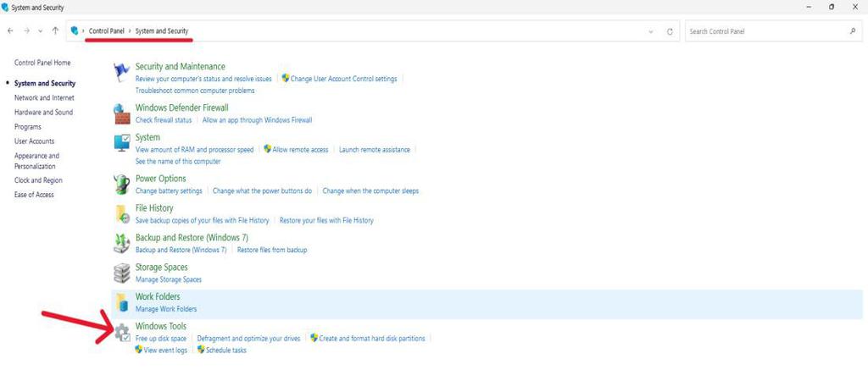Allow an app through Windows Firewall
The width and height of the screenshot is (868, 370).
point(258,120)
